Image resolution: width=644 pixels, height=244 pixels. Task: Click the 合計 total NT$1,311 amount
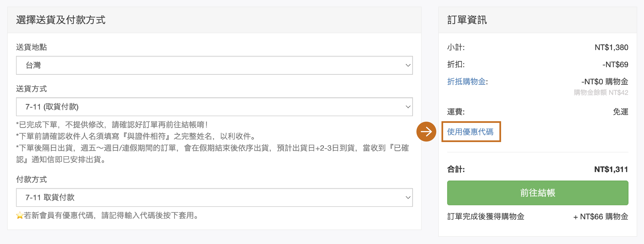[611, 169]
